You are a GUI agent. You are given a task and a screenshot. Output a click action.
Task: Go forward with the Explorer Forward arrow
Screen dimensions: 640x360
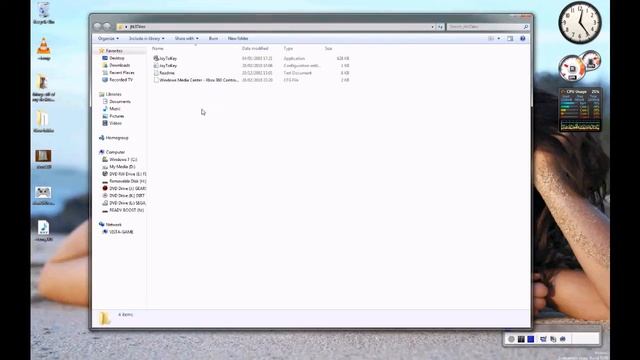tap(107, 27)
